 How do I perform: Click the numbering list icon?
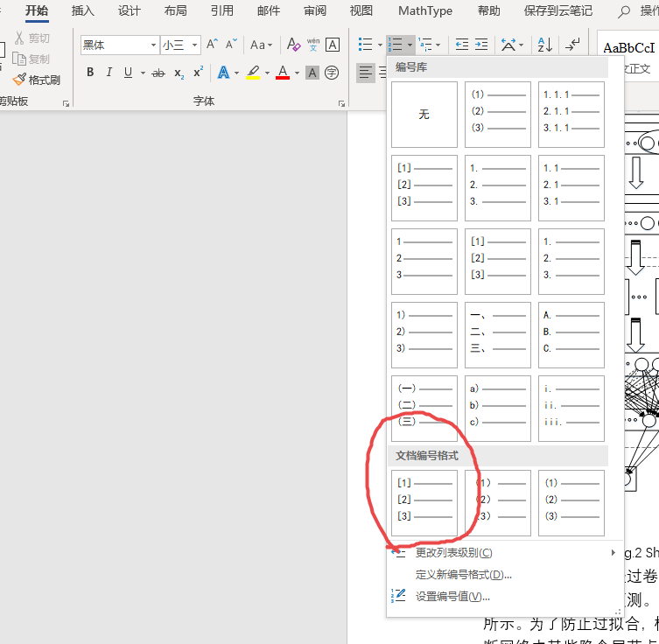click(x=396, y=44)
